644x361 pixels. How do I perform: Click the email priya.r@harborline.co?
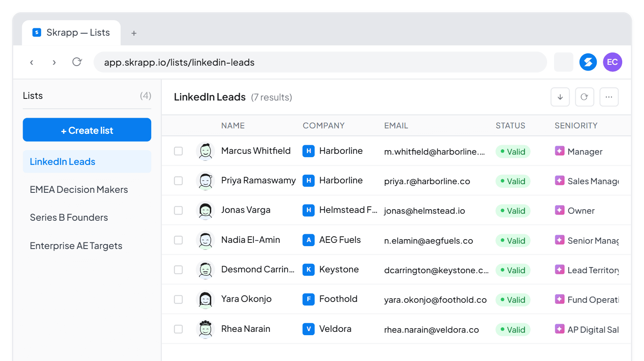coord(427,181)
